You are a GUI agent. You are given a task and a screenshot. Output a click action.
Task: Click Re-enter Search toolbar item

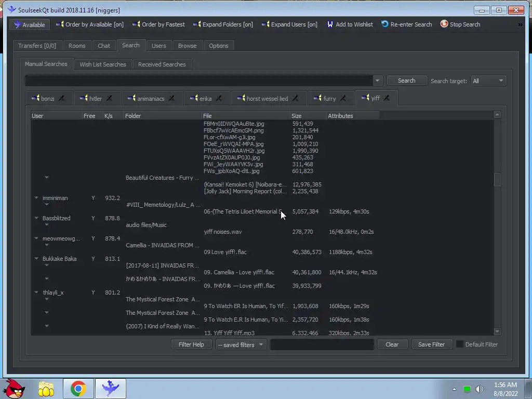(406, 24)
